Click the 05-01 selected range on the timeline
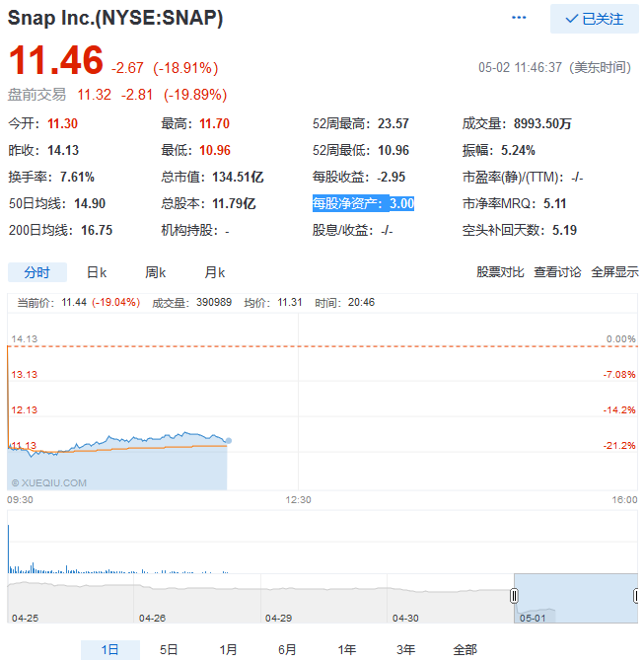This screenshot has width=644, height=662. pyautogui.click(x=576, y=598)
